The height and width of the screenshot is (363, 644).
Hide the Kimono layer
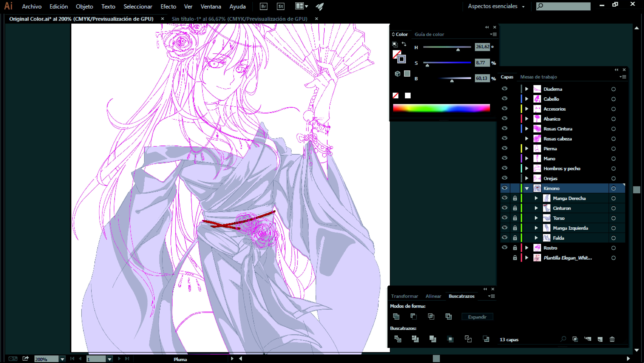pyautogui.click(x=505, y=188)
